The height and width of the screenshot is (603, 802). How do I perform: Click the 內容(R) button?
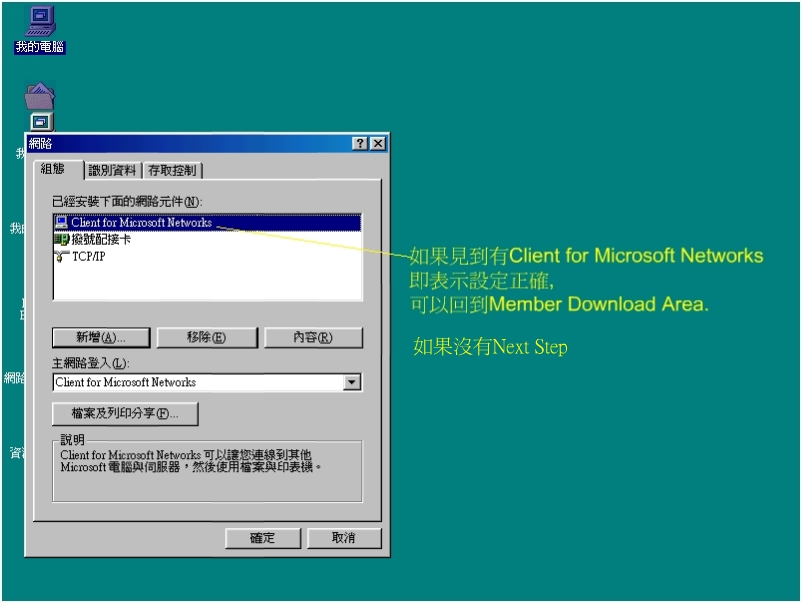313,338
